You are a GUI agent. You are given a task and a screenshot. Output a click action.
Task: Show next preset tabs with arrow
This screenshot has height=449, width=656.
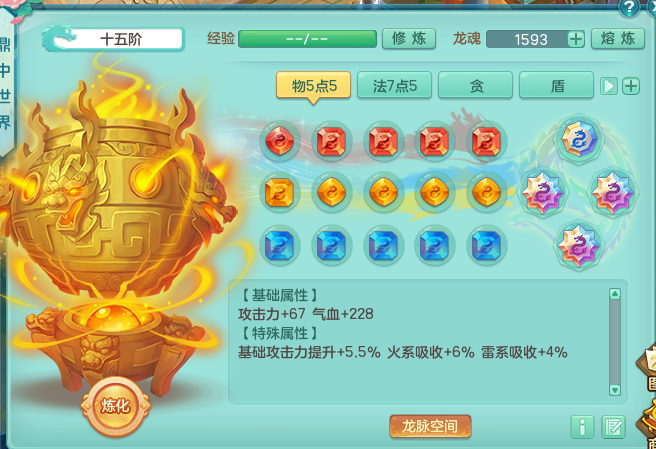tap(609, 86)
